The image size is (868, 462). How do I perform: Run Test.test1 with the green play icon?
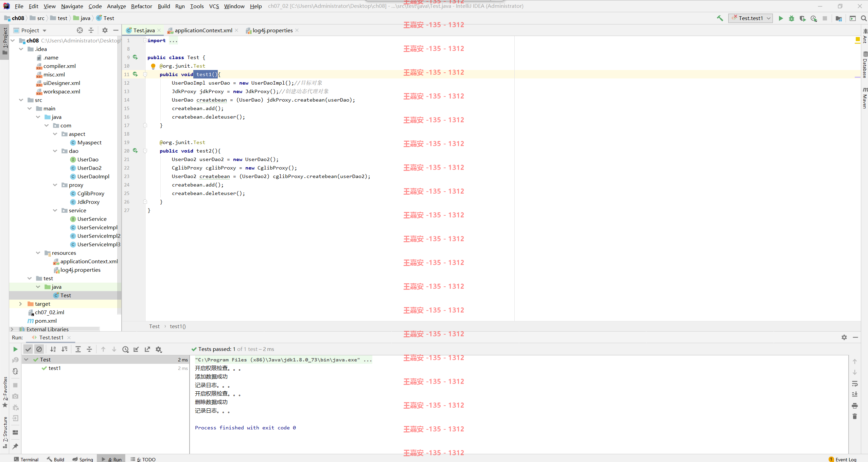click(x=781, y=18)
